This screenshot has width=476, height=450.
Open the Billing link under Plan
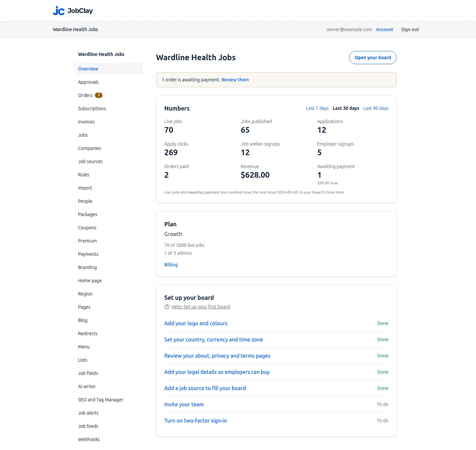click(171, 265)
